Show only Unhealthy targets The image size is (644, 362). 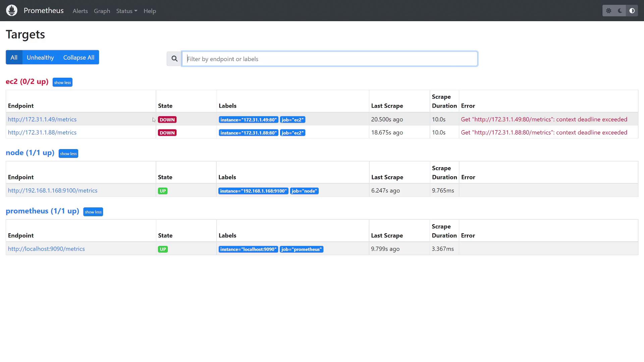pos(40,57)
